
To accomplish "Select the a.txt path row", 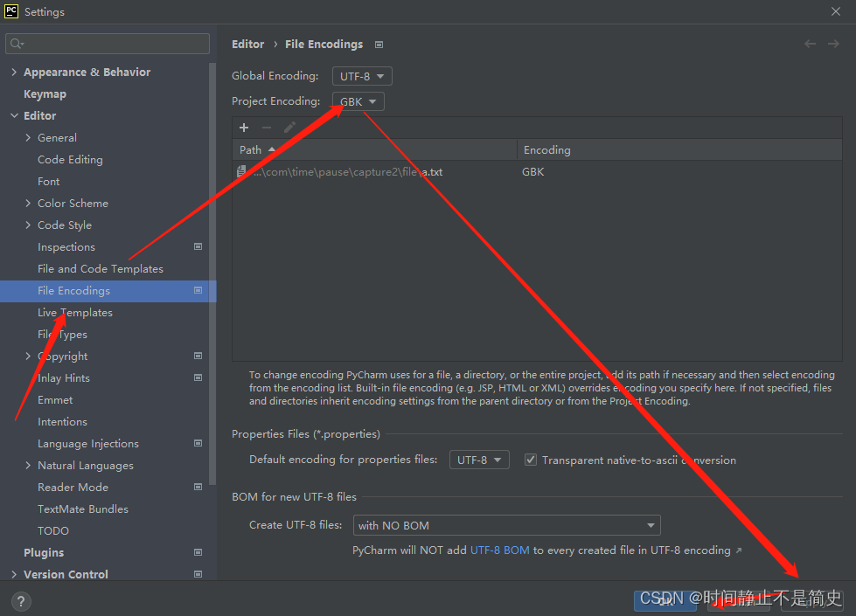I will (537, 171).
